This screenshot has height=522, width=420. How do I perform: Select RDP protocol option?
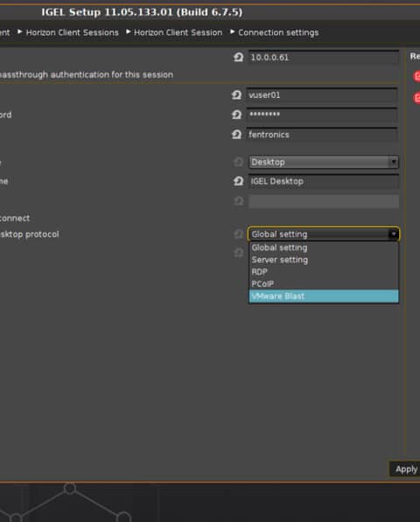tap(324, 272)
